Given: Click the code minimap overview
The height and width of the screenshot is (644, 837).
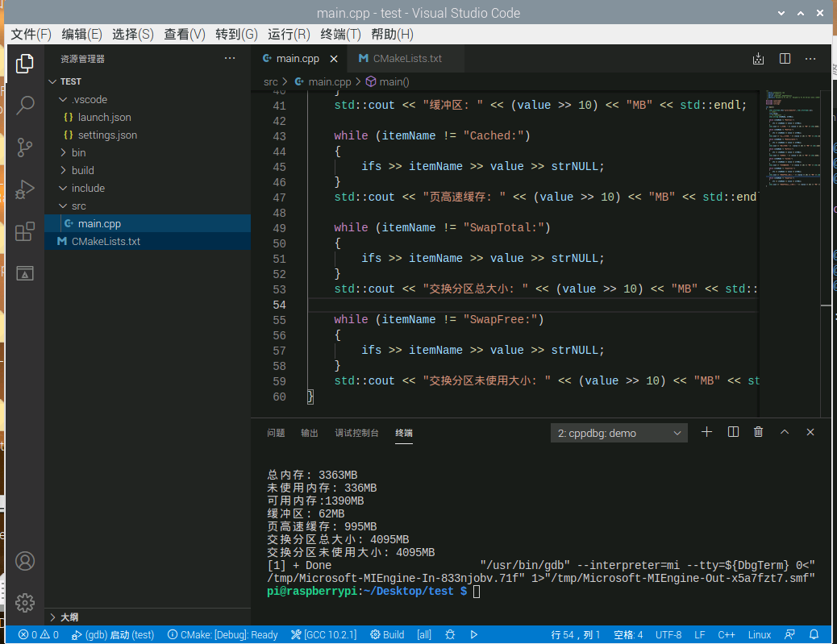Looking at the screenshot, I should (x=793, y=139).
